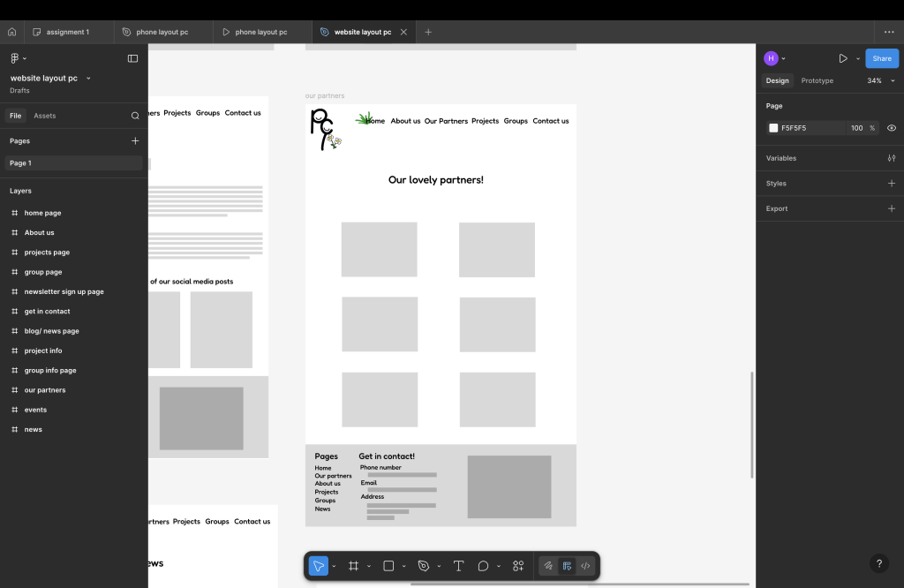Open the Actions (components) tool
904x588 pixels.
coord(518,566)
